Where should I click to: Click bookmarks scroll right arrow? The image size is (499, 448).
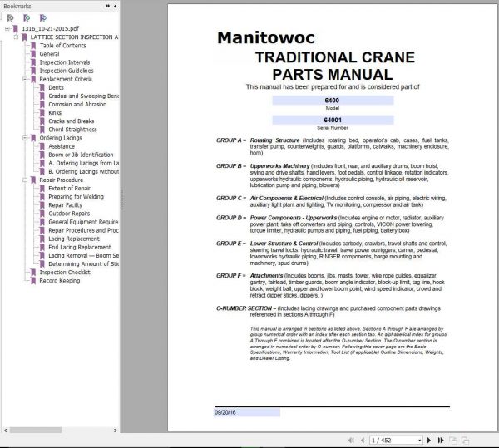click(x=116, y=431)
